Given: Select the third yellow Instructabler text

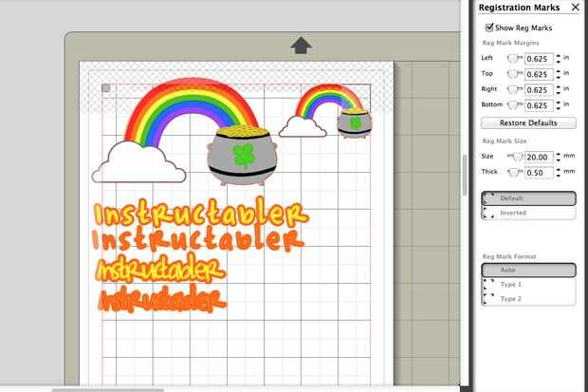Looking at the screenshot, I should 159,269.
